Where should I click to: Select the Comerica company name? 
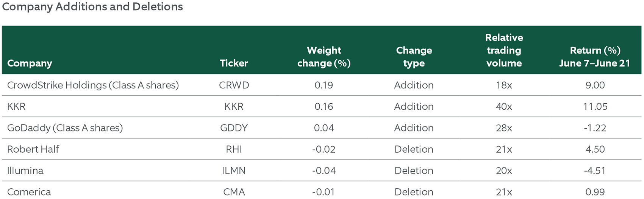(x=29, y=192)
